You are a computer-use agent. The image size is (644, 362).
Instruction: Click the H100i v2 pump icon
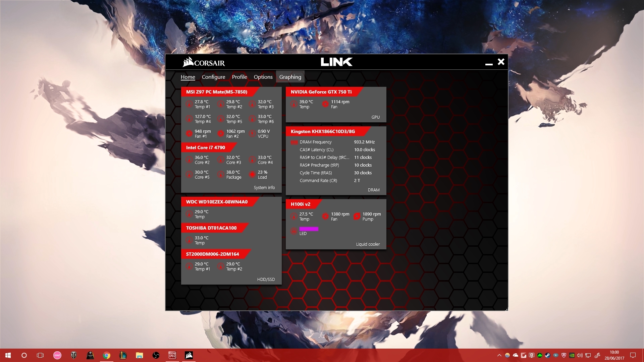[357, 217]
